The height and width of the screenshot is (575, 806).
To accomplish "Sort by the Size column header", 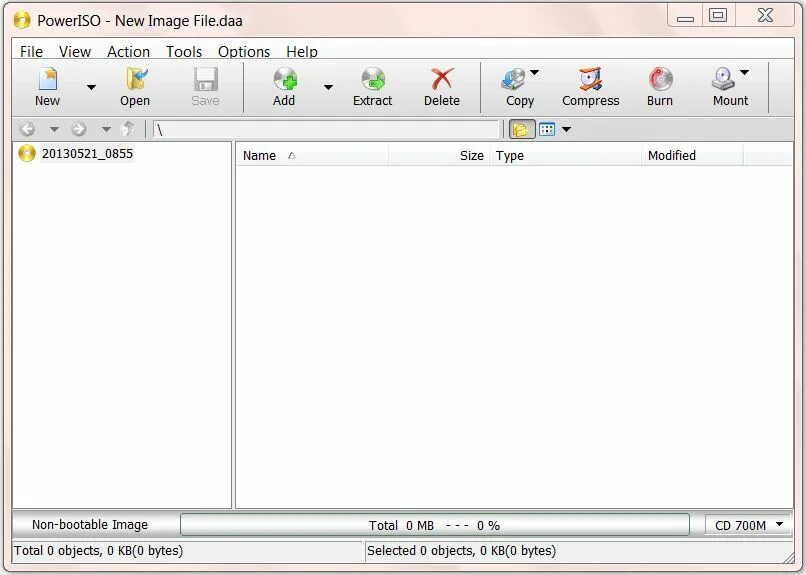I will click(439, 155).
